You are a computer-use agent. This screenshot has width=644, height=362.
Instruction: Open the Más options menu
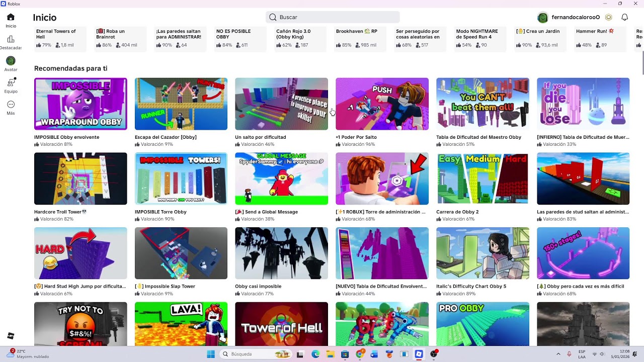tap(11, 107)
